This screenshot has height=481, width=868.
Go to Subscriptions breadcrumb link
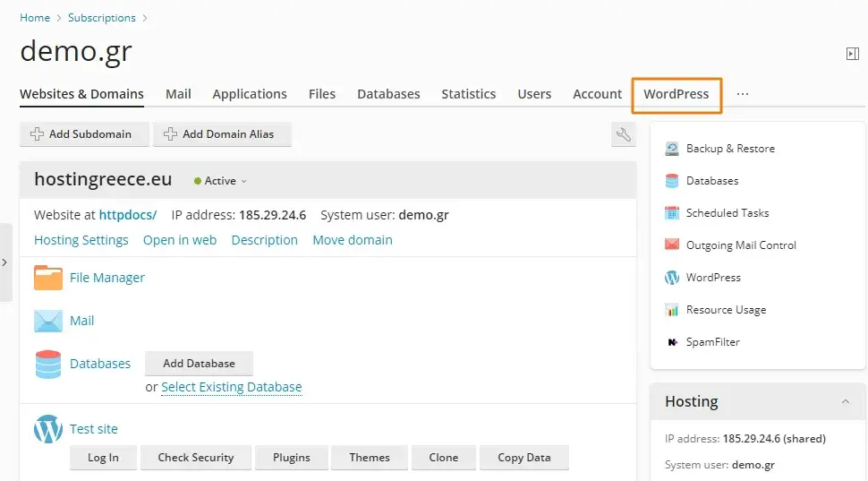(x=102, y=18)
